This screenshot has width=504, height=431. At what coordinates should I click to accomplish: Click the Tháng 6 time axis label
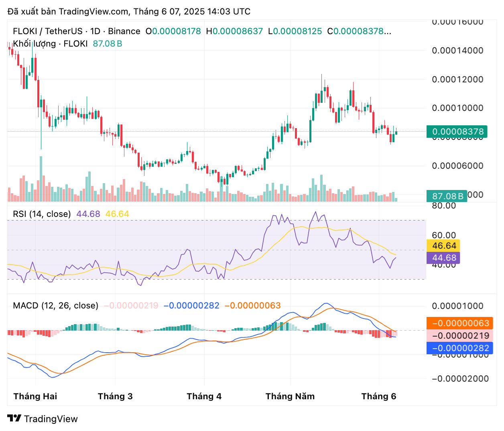tap(378, 396)
